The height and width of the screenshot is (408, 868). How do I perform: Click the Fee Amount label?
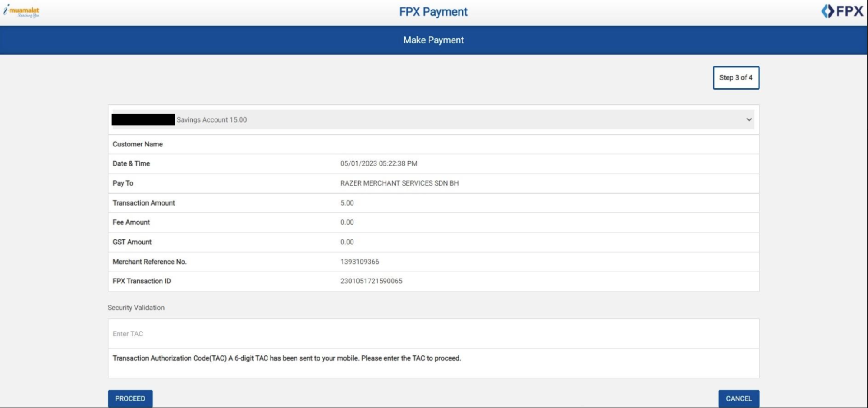pyautogui.click(x=131, y=222)
